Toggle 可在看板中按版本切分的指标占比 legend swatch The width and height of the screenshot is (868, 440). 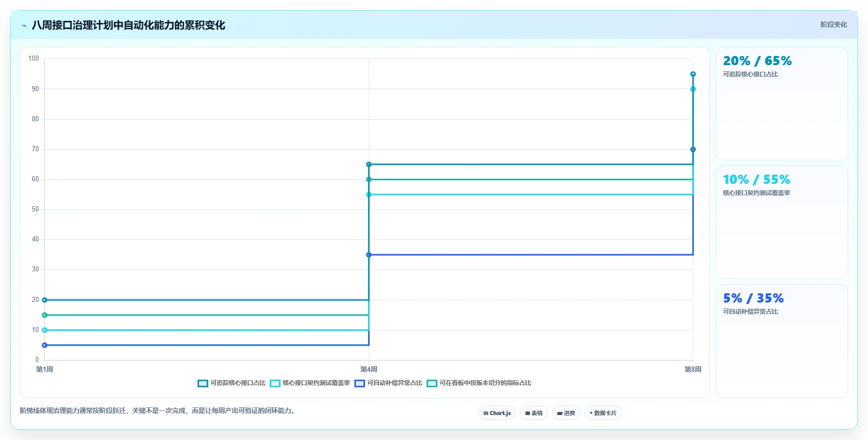pos(432,383)
